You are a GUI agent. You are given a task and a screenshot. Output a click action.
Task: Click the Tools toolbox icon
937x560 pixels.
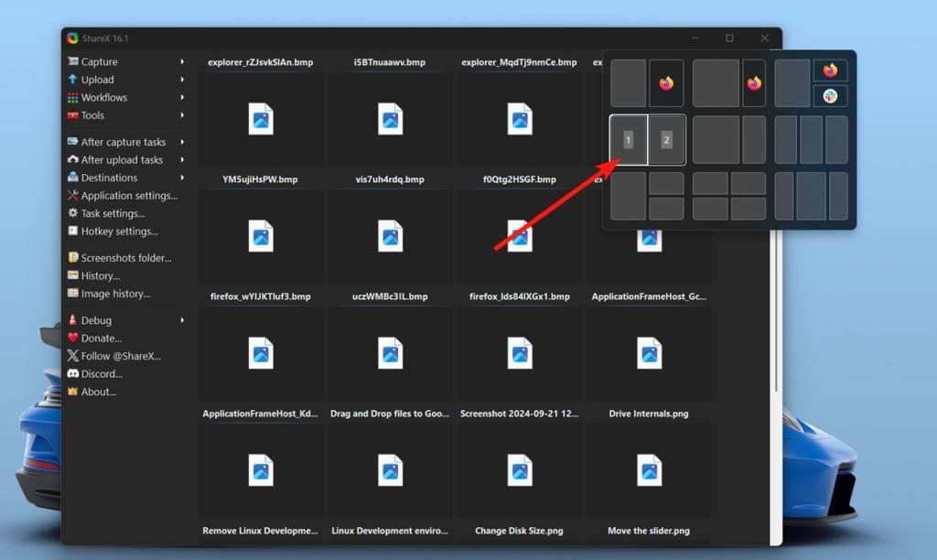tap(72, 115)
